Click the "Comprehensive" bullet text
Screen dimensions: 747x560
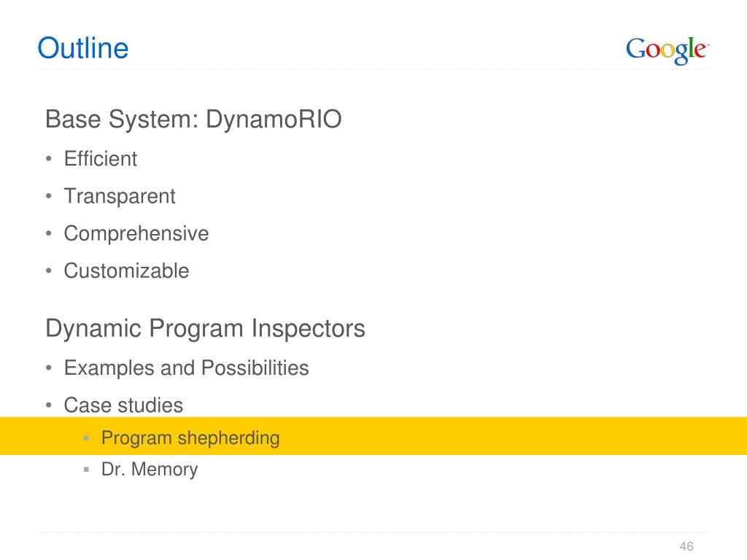pyautogui.click(x=136, y=234)
